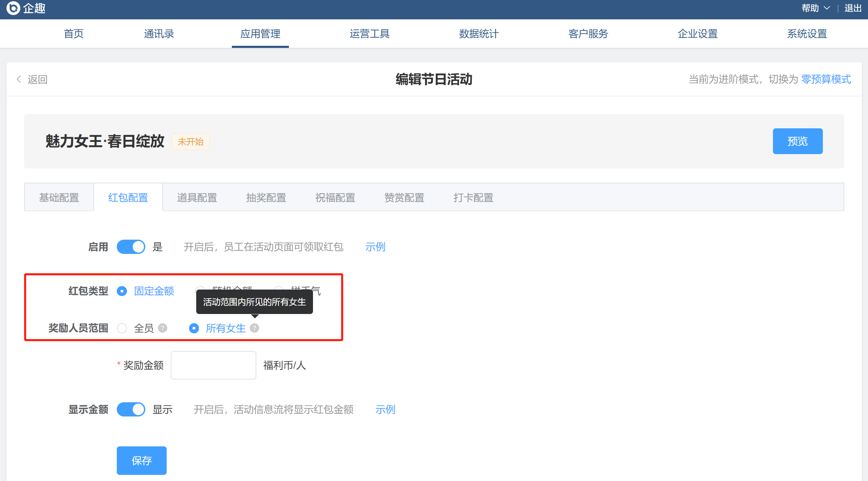Viewport: 868px width, 481px height.
Task: Click the 企趣 logo icon
Action: (13, 8)
